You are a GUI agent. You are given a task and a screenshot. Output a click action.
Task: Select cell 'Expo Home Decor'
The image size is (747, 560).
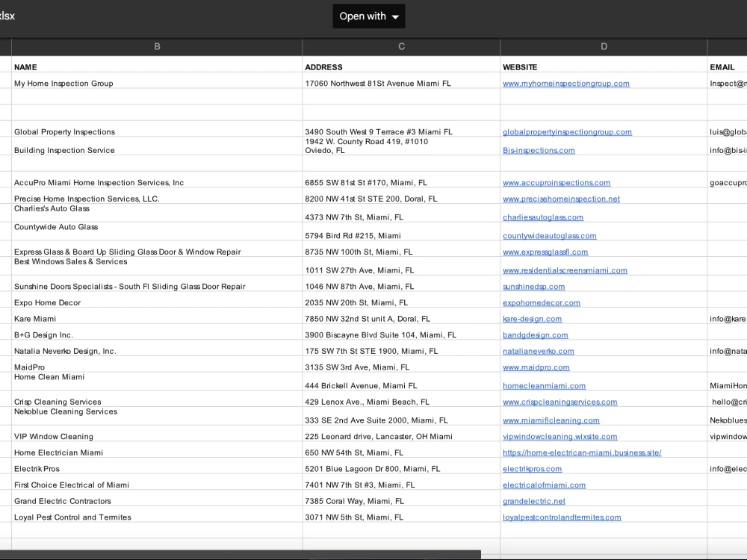coord(157,300)
